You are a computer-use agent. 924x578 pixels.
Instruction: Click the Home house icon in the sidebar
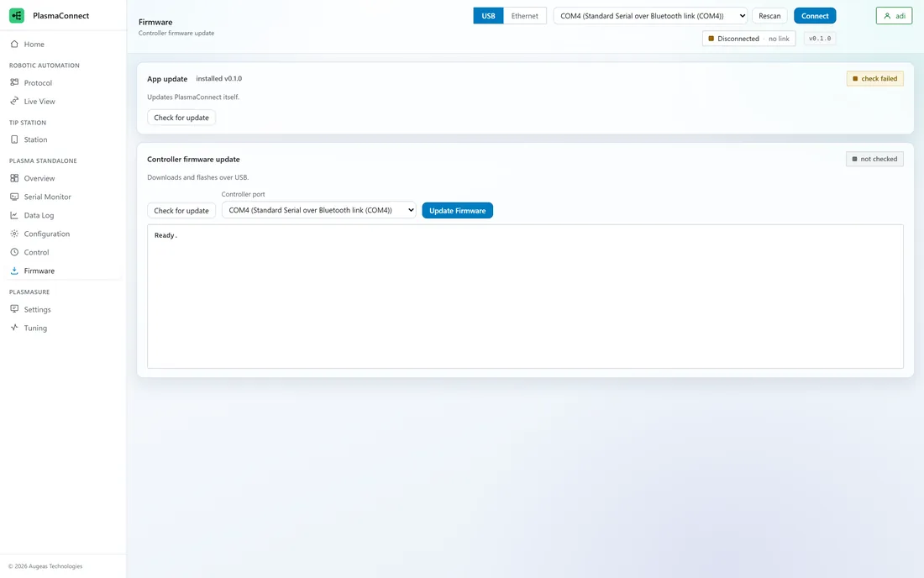click(x=14, y=45)
